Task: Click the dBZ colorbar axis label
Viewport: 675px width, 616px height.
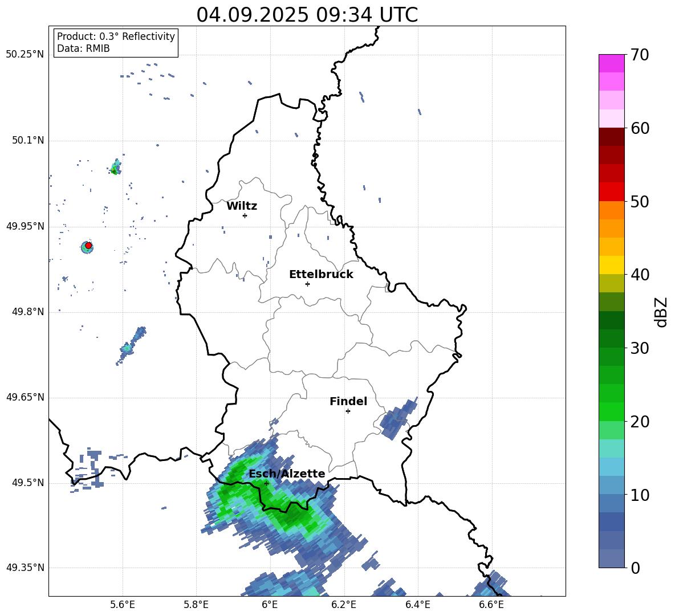Action: point(662,312)
